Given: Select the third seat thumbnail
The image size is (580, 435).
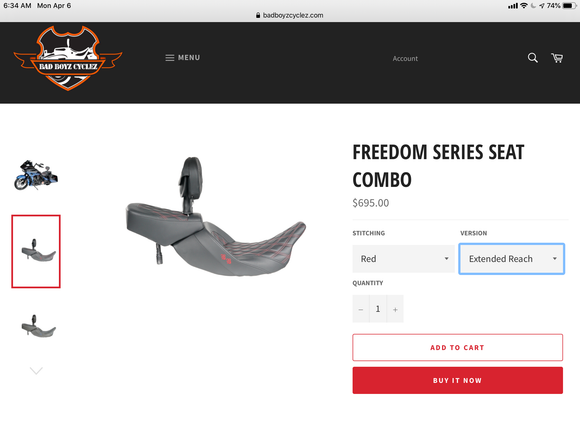Looking at the screenshot, I should point(38,326).
